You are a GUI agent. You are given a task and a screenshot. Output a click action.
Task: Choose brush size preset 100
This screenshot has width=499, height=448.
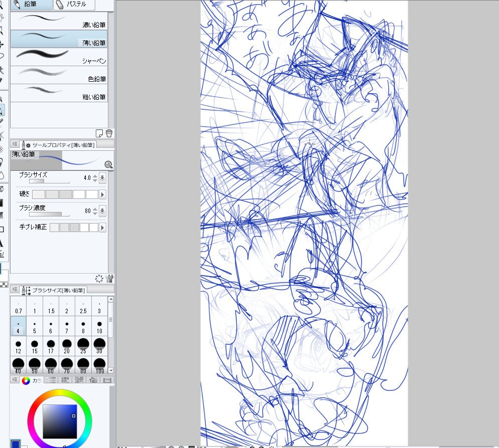click(99, 366)
